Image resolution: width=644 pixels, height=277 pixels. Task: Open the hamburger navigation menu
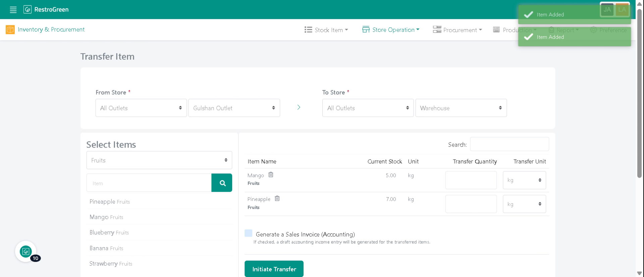pyautogui.click(x=13, y=10)
